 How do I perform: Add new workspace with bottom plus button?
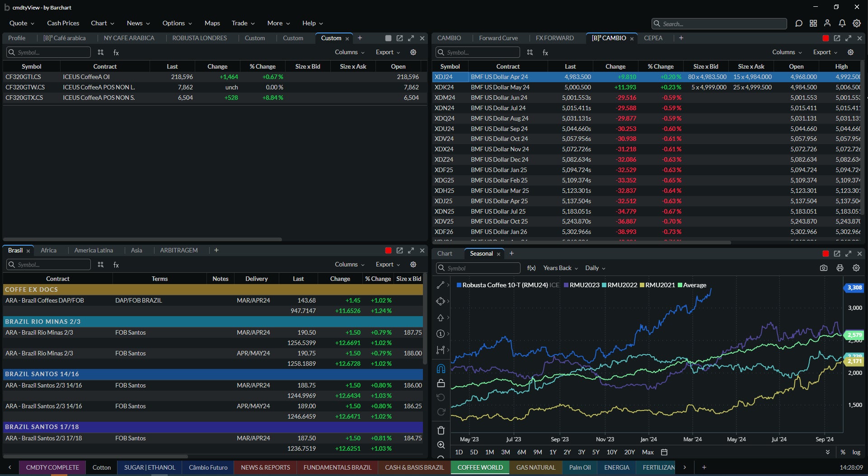[704, 467]
